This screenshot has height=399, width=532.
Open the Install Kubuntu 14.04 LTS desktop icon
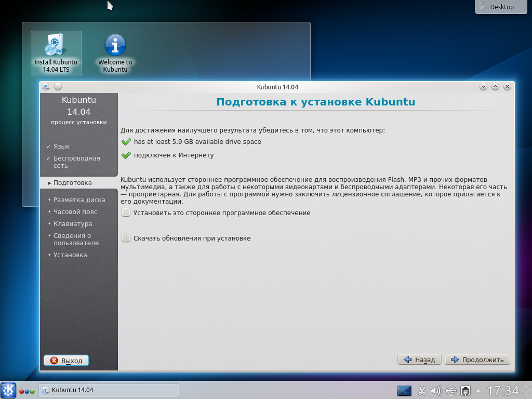[x=56, y=54]
